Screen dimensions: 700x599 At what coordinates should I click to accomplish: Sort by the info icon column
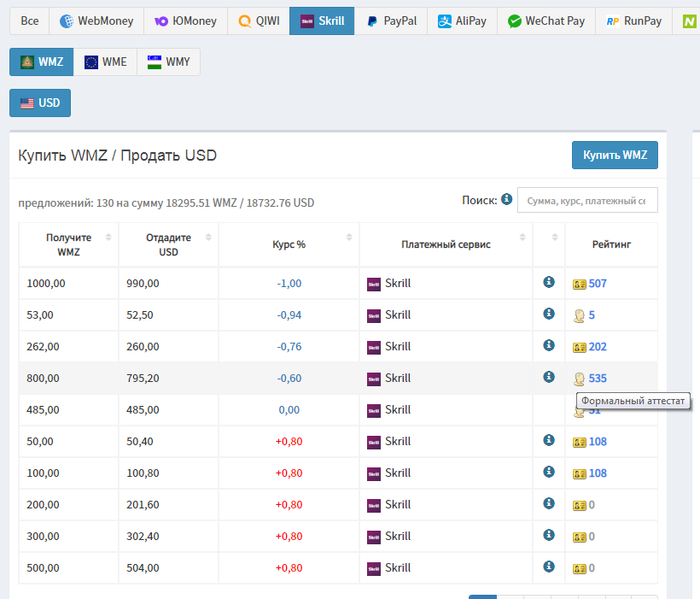pos(549,245)
